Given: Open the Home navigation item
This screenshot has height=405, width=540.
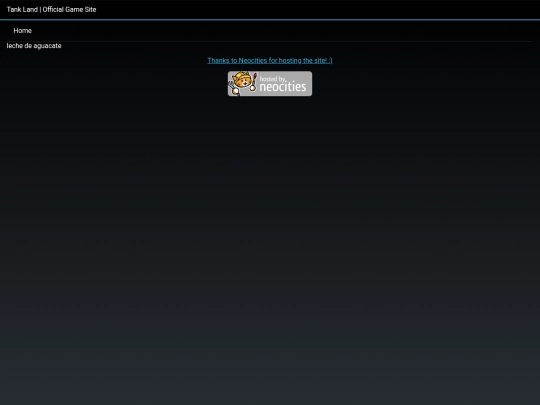Looking at the screenshot, I should (22, 31).
